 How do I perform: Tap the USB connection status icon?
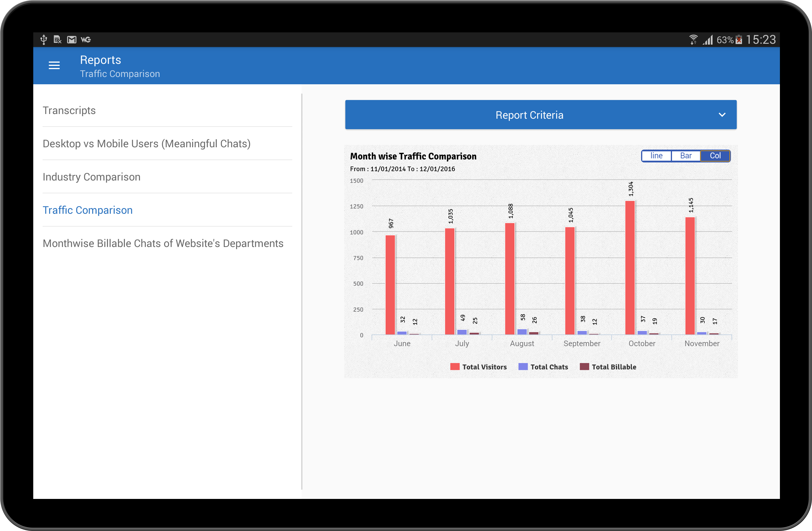point(44,40)
